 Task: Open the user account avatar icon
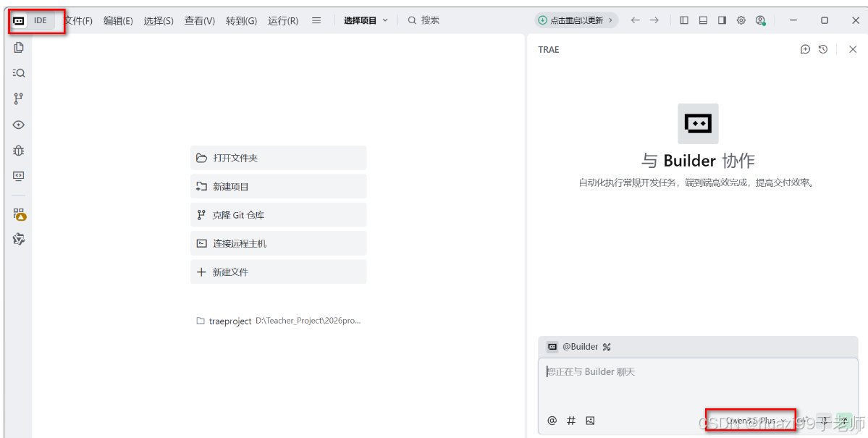tap(761, 20)
